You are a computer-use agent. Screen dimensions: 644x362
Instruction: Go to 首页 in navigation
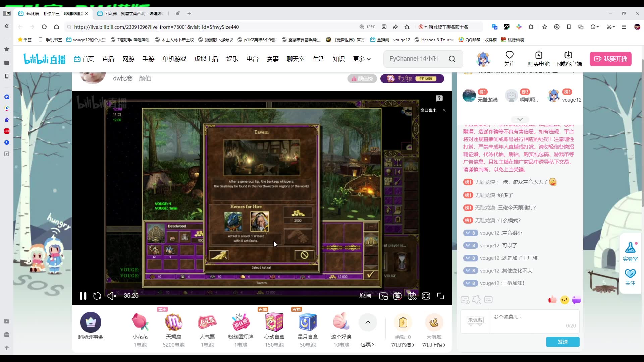coord(84,59)
